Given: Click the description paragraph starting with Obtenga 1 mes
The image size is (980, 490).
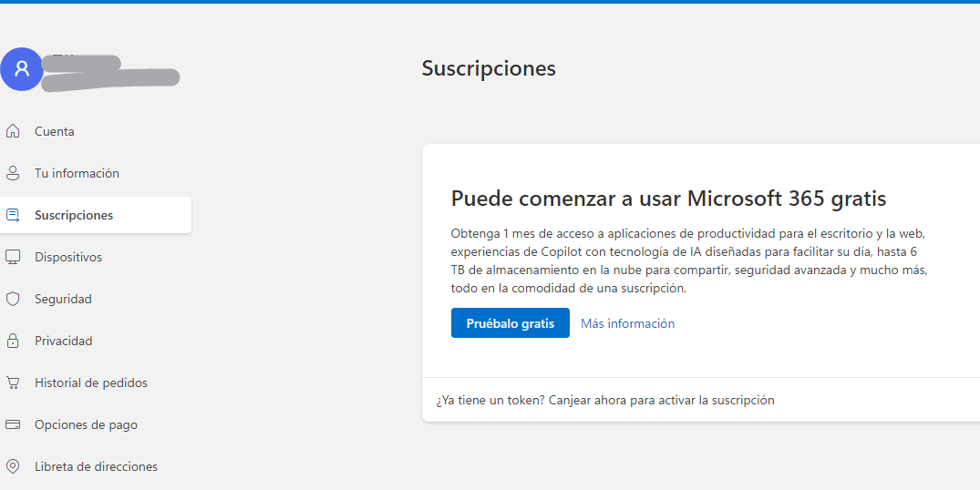Looking at the screenshot, I should click(x=689, y=260).
